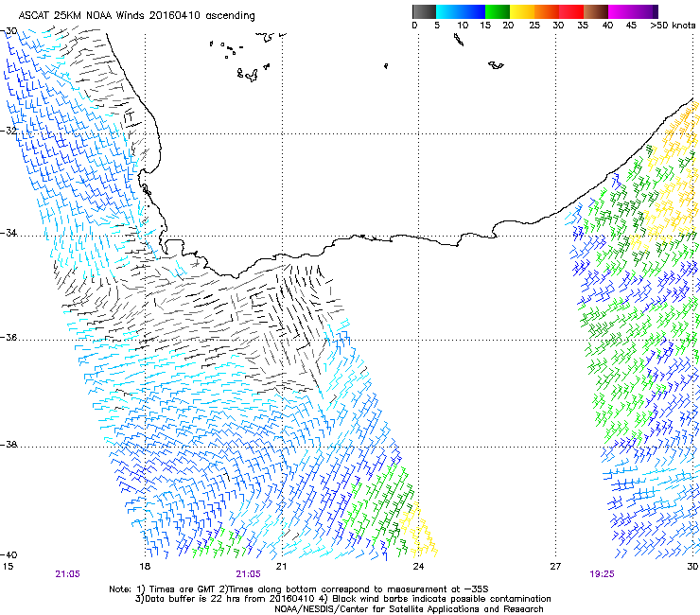Click the note 'Data buffer is 22 hrs from 20160410'
Screen dimensions: 700x615
pos(230,599)
